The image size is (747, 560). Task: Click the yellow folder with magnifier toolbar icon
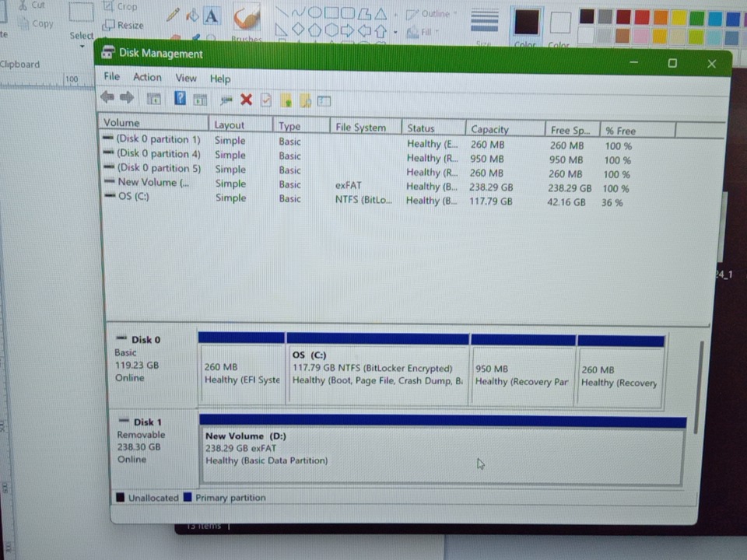point(305,101)
